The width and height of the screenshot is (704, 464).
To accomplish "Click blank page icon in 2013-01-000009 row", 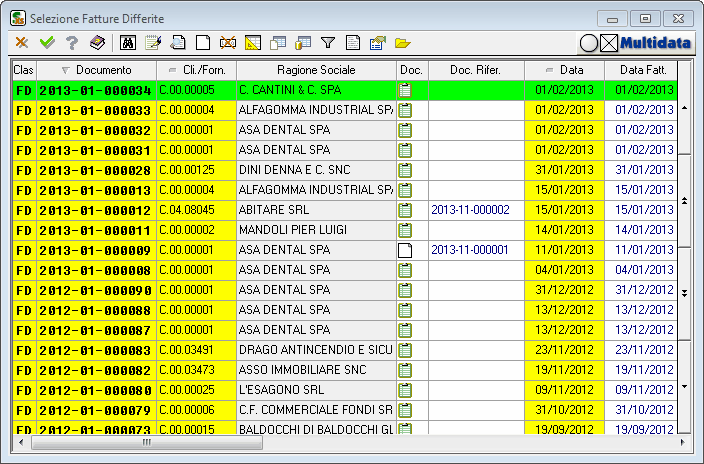I will tap(405, 250).
